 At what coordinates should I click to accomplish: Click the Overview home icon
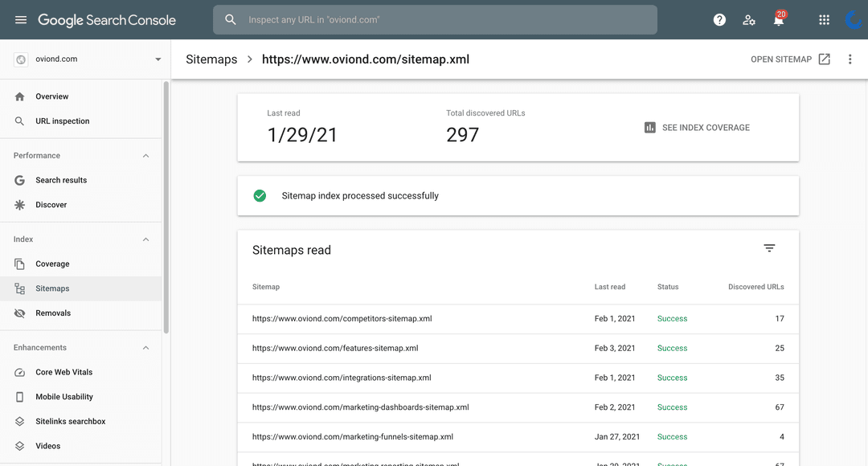(19, 96)
